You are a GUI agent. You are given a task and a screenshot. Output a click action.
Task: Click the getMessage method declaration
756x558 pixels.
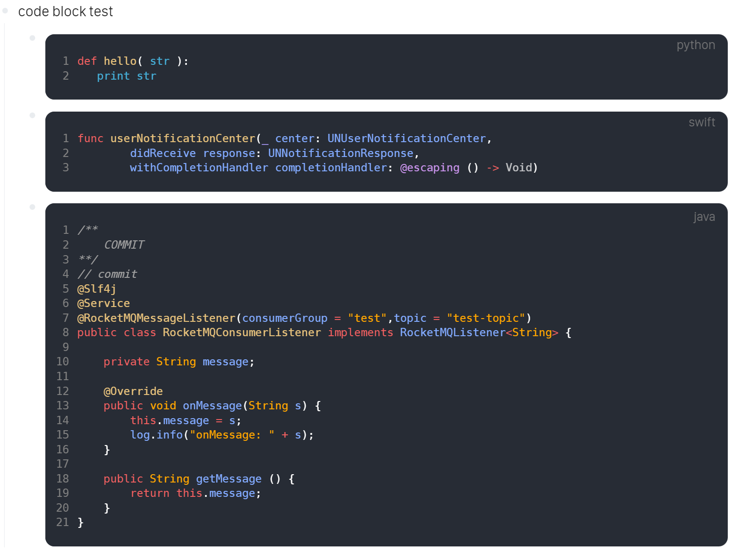[229, 479]
